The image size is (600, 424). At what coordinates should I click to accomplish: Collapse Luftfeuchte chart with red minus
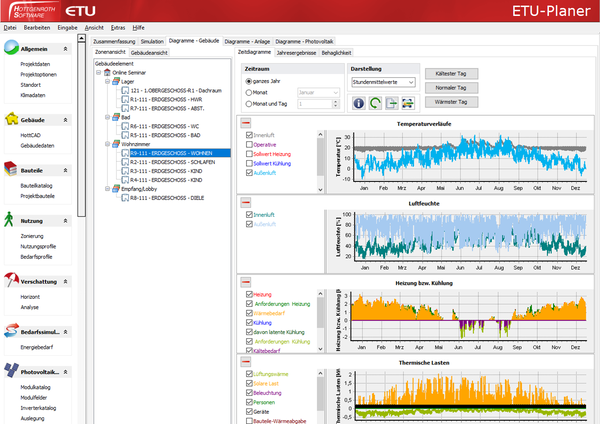246,202
